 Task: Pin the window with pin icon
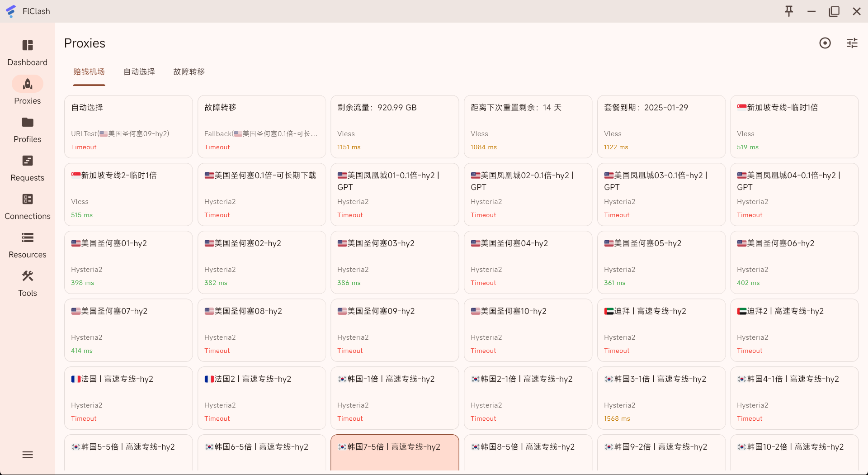pos(789,11)
